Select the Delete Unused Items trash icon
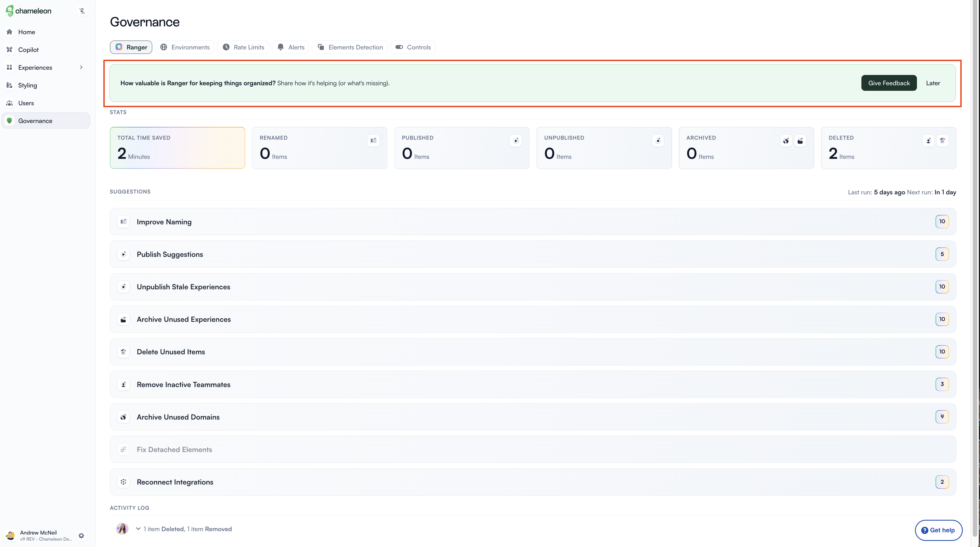This screenshot has height=547, width=980. coord(123,352)
